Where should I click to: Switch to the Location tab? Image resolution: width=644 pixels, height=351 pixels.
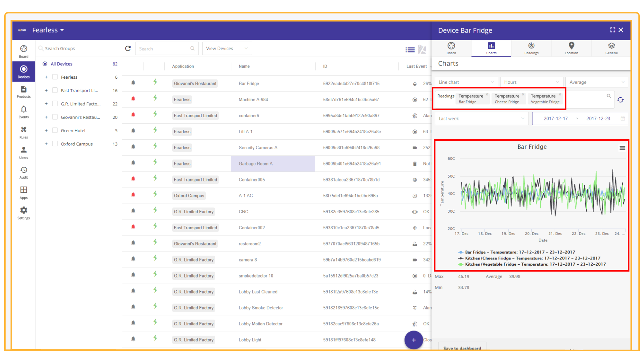coord(571,48)
